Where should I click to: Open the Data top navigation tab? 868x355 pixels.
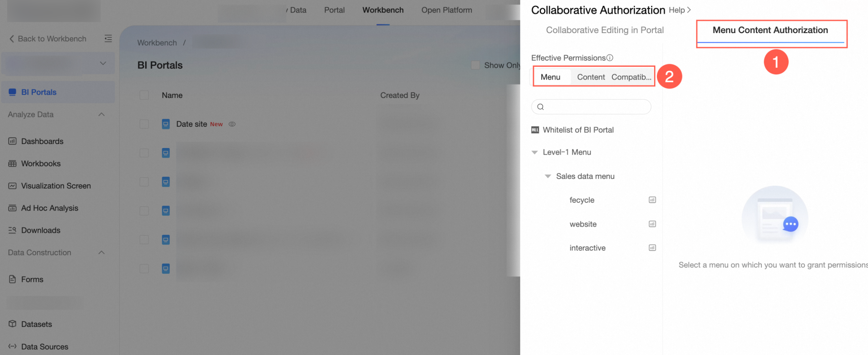298,10
